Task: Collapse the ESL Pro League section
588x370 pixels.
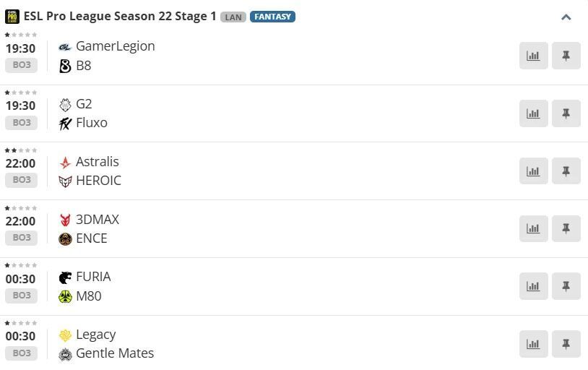Action: point(566,17)
